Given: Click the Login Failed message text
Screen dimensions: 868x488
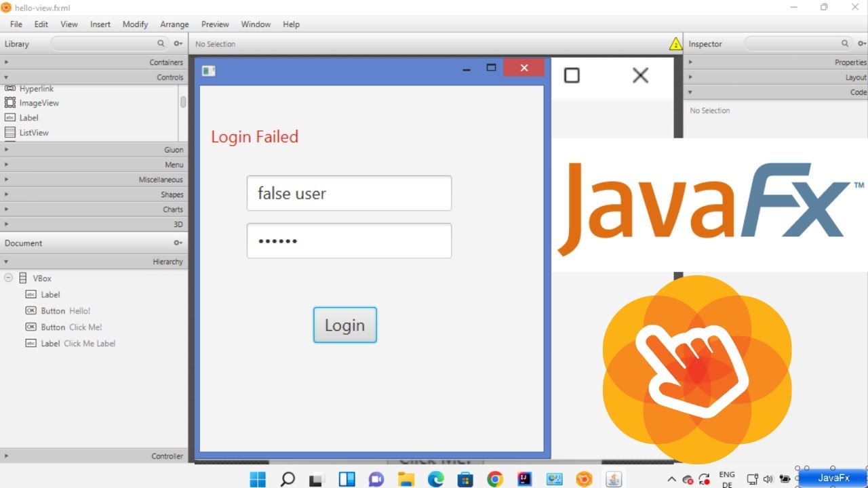Looking at the screenshot, I should 255,137.
